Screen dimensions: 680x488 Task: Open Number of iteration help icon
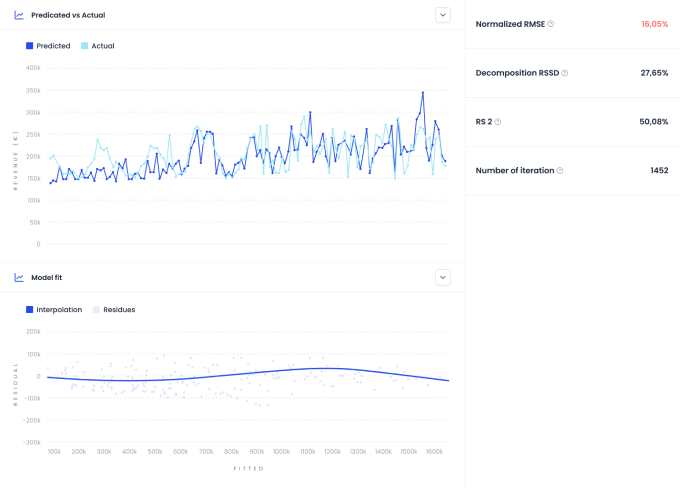point(560,170)
